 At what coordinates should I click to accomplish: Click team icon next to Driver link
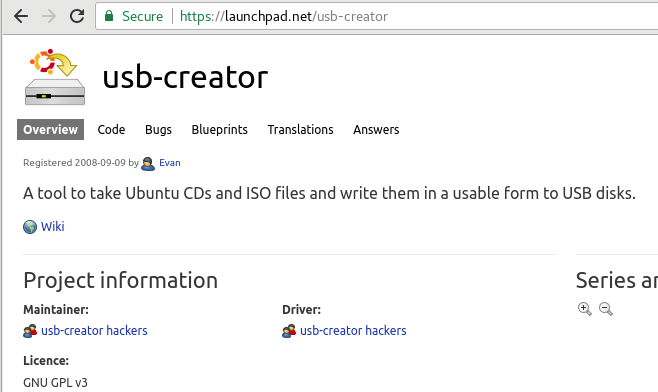(x=289, y=331)
